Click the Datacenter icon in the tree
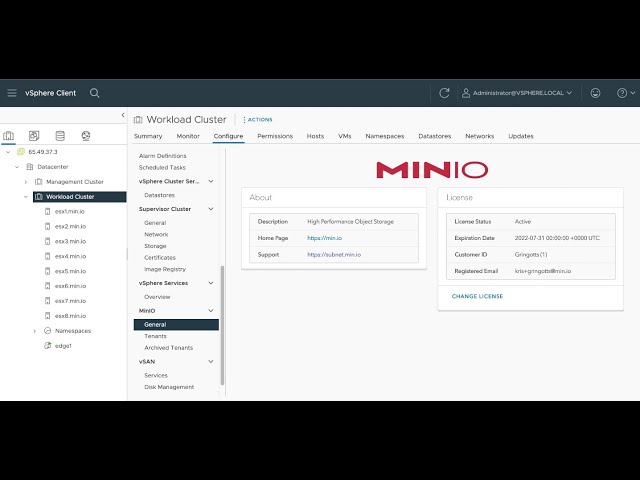 tap(30, 167)
